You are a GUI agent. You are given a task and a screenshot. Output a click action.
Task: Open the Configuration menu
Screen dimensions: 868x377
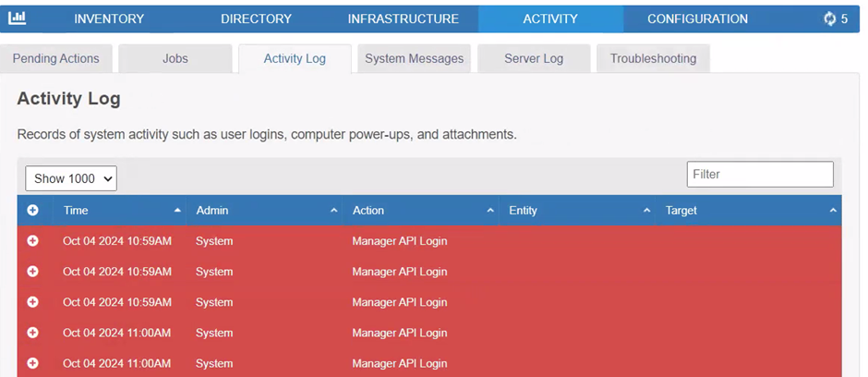click(x=697, y=18)
